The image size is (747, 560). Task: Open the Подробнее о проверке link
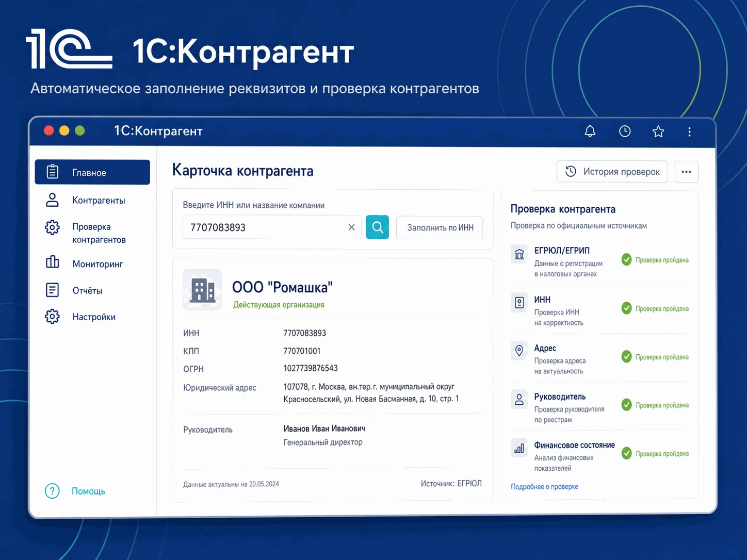544,487
